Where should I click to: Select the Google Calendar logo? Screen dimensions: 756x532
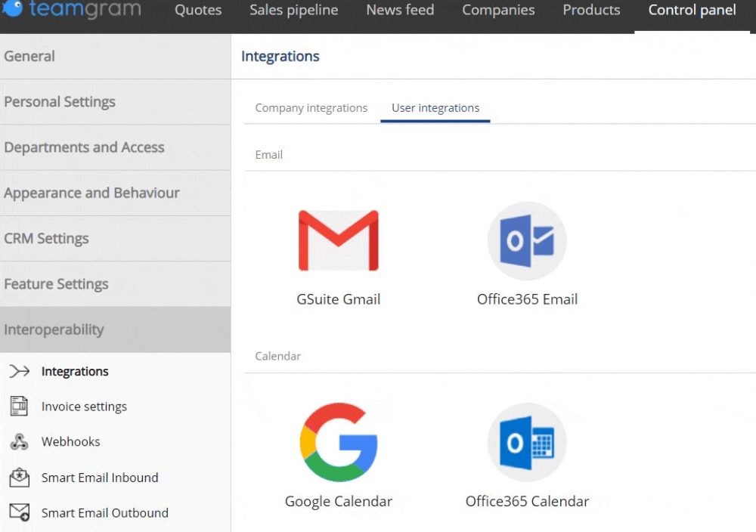coord(339,442)
